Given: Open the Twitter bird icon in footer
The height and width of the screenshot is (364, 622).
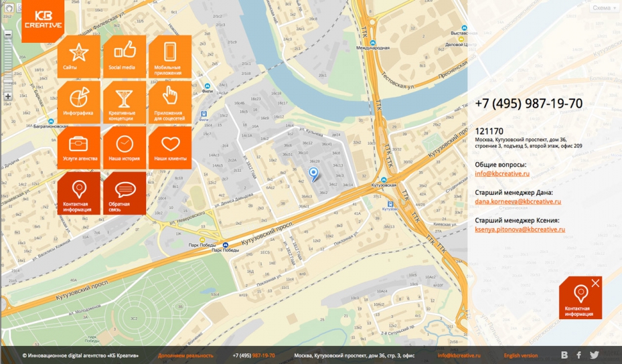Looking at the screenshot, I should (x=595, y=355).
